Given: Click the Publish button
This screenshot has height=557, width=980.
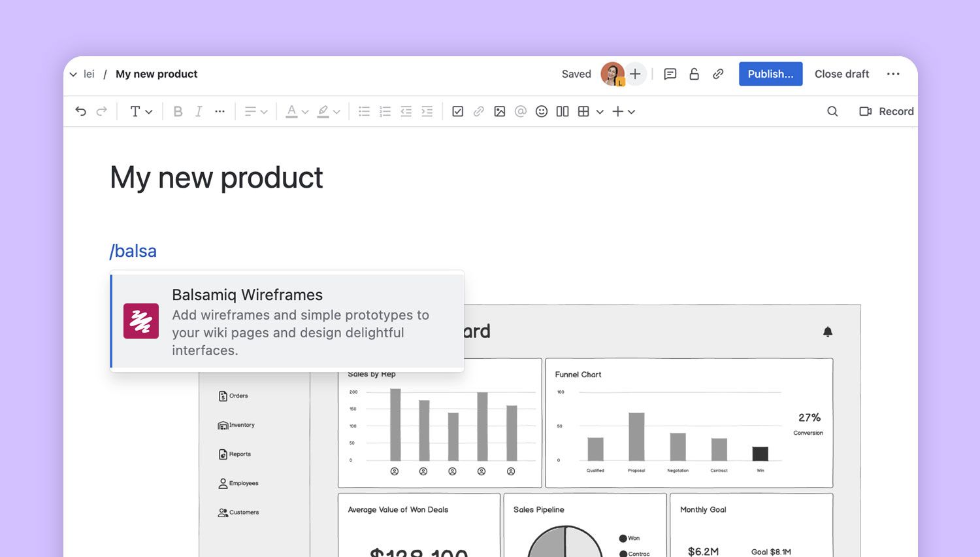Looking at the screenshot, I should [x=770, y=74].
